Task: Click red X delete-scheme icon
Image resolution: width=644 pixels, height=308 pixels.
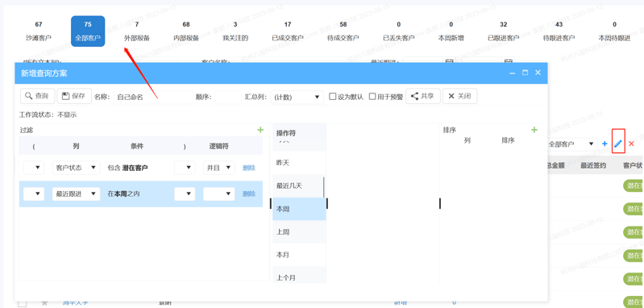Action: coord(632,144)
